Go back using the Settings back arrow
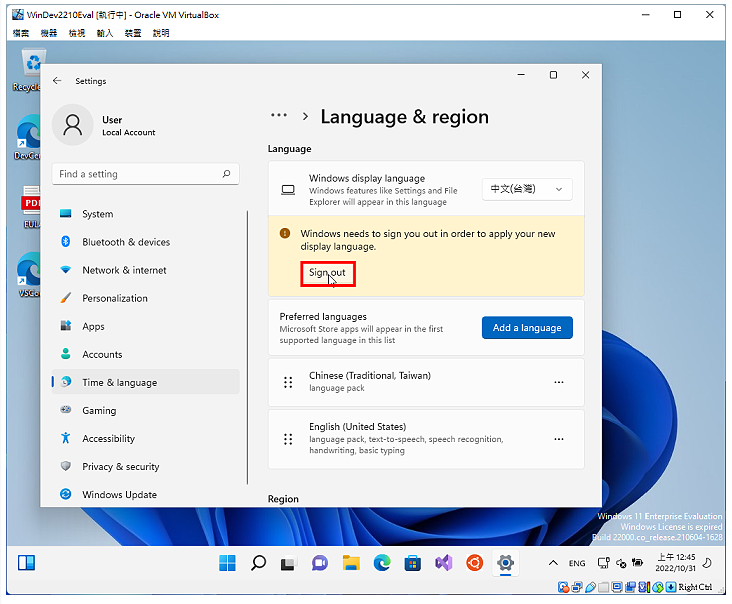Image resolution: width=732 pixels, height=604 pixels. [x=57, y=81]
